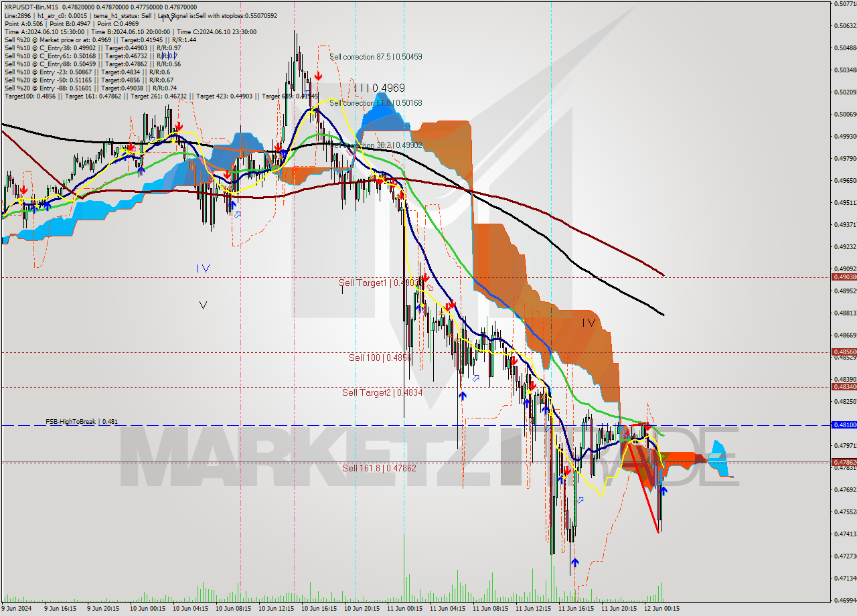Click the 0.4699 price label at the axis bottom
857x616 pixels.
pos(845,600)
